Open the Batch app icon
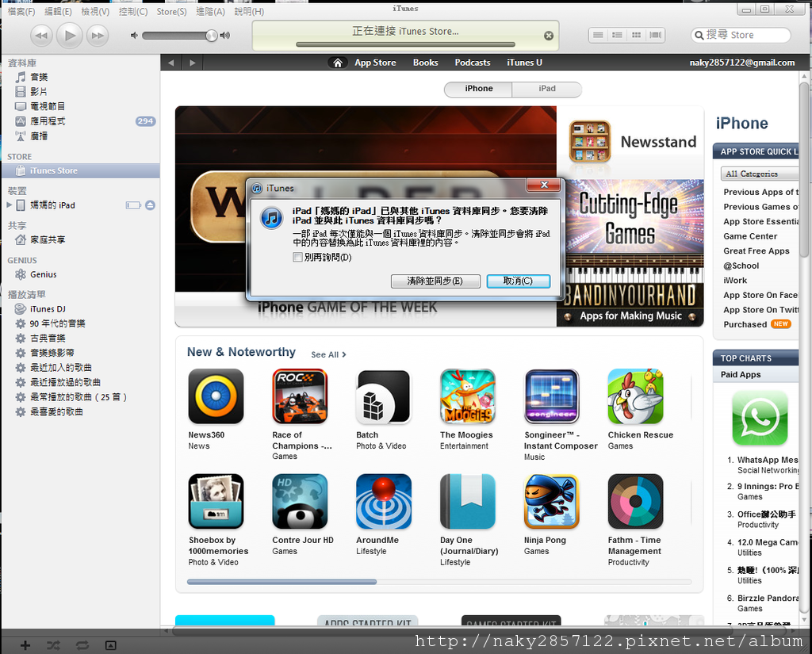 click(384, 396)
